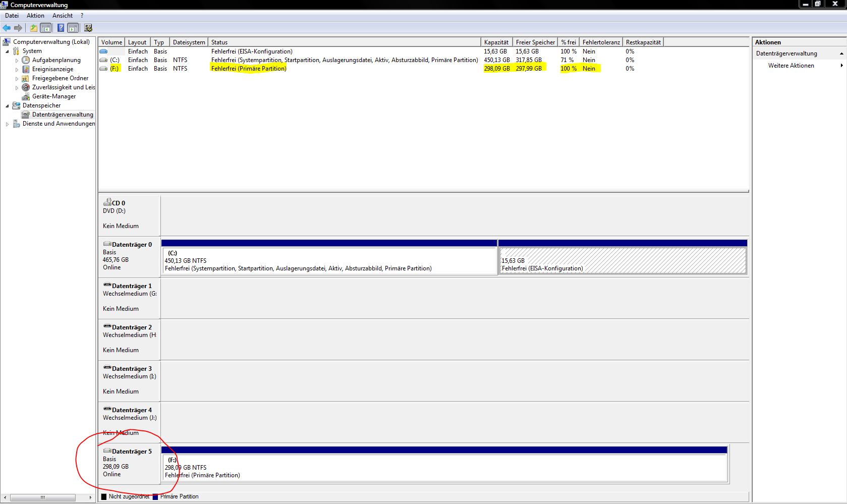Toggle the console tree pane toolbar icon
847x504 pixels.
(46, 28)
